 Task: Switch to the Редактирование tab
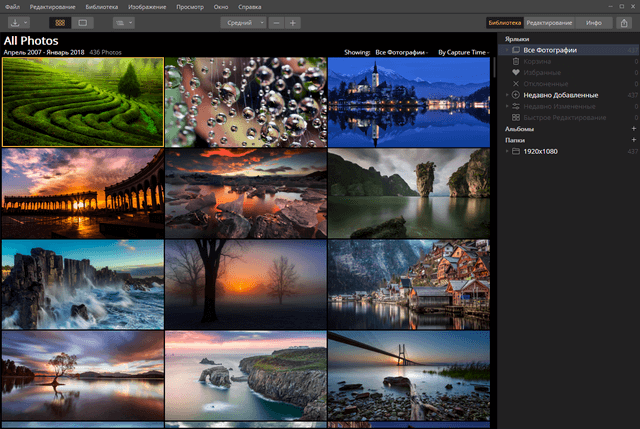pos(549,22)
